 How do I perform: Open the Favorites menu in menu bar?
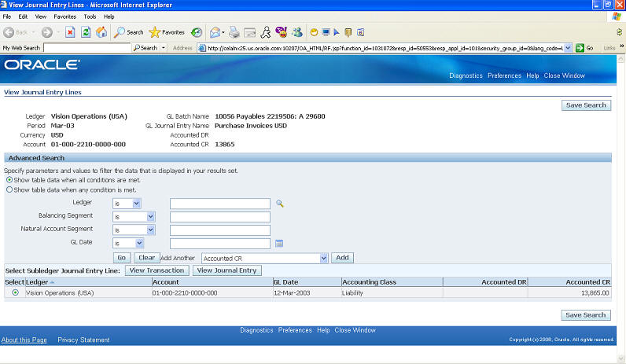click(64, 16)
